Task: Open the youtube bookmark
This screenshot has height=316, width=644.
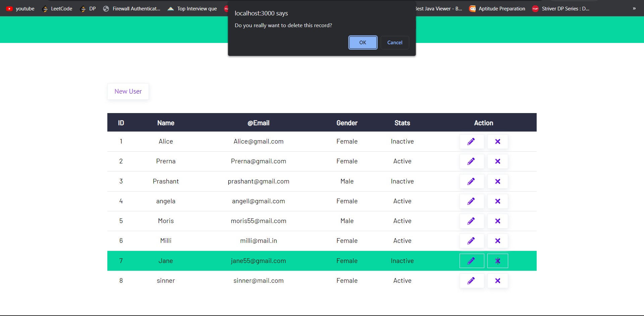Action: coord(20,9)
